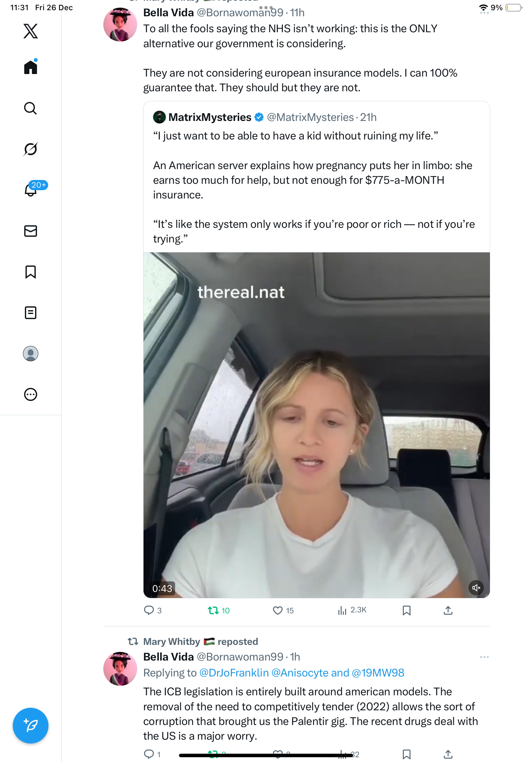Viewport: 532px width, 762px height.
Task: Share the NHS quote post
Action: coord(448,610)
